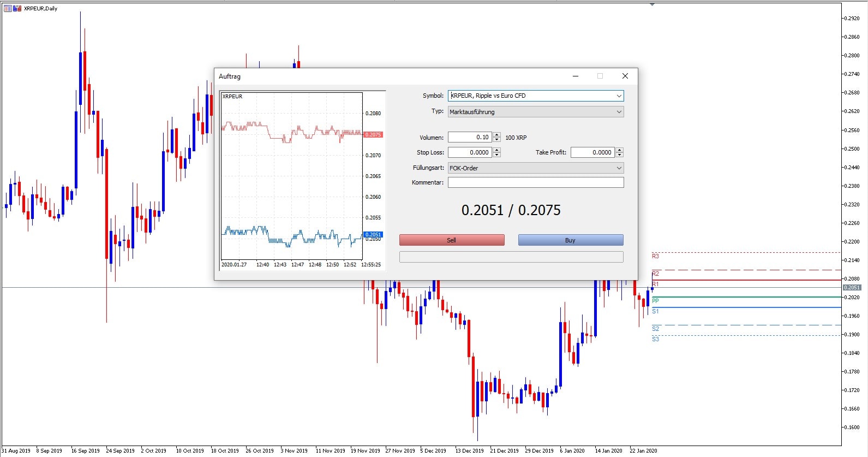The image size is (868, 457).
Task: Click the Depth of Market icon beside XRPEUR,Daily
Action: tap(8, 8)
